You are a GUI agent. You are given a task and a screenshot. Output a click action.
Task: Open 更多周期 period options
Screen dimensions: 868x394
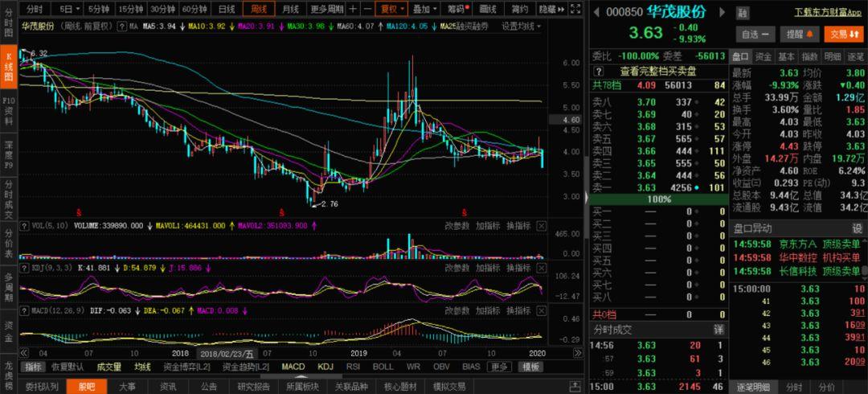coord(326,9)
